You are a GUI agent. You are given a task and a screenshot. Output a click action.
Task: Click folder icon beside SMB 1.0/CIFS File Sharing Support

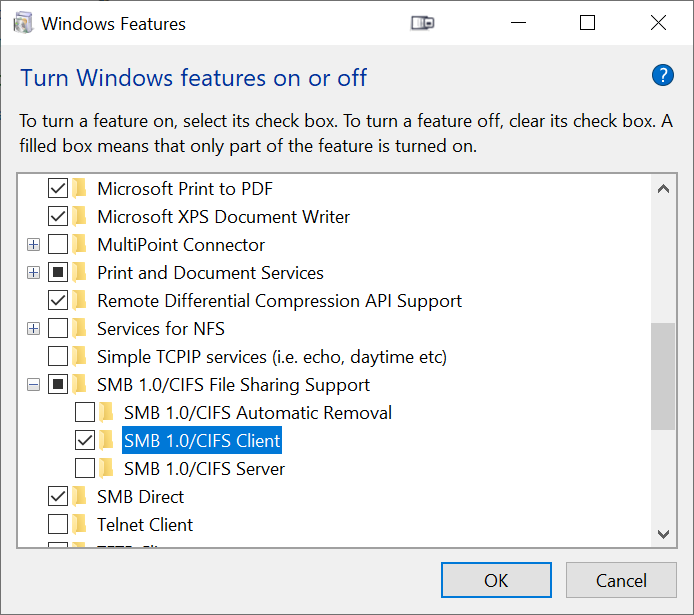[80, 384]
